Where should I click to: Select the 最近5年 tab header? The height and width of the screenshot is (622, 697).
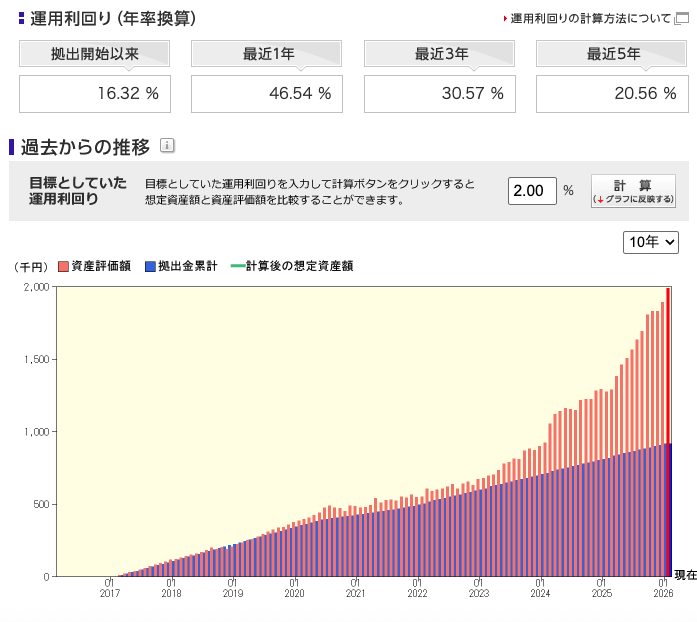click(x=612, y=54)
